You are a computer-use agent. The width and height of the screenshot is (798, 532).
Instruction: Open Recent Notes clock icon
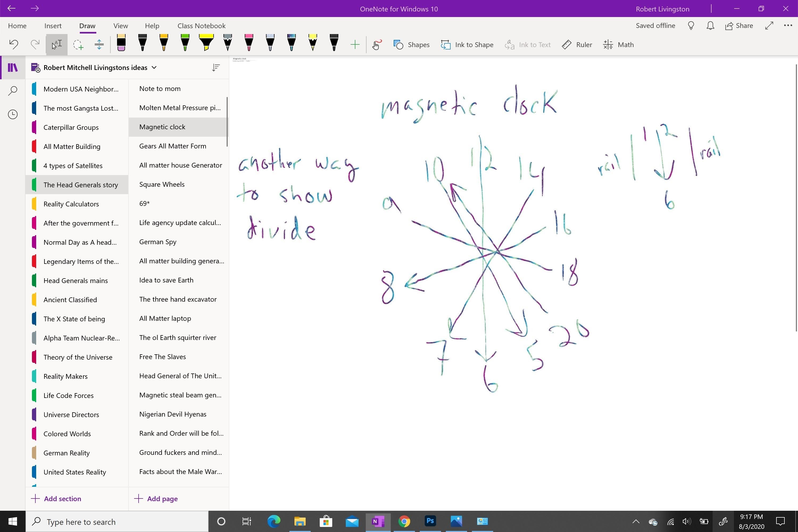pyautogui.click(x=13, y=114)
